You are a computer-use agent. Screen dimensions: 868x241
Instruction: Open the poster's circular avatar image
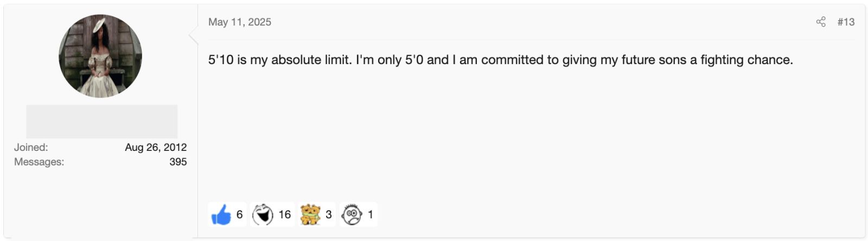coord(100,56)
